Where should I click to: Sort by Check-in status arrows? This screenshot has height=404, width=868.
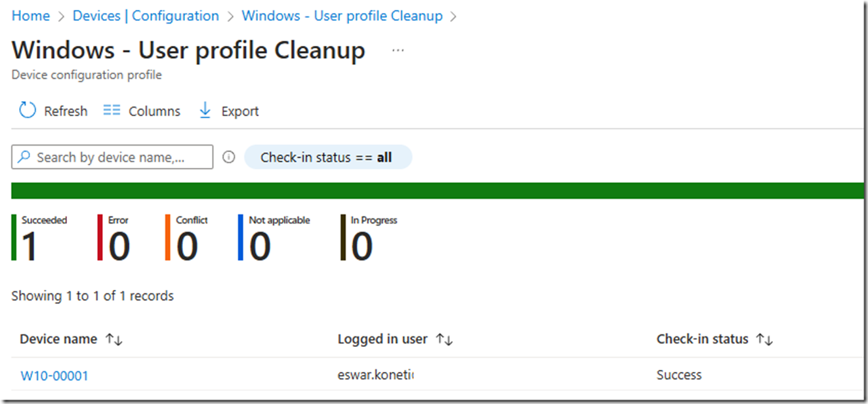click(x=764, y=340)
